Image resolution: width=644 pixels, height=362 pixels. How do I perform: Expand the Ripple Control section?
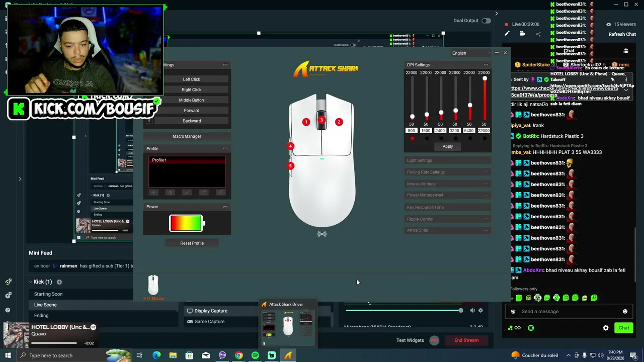pos(448,219)
